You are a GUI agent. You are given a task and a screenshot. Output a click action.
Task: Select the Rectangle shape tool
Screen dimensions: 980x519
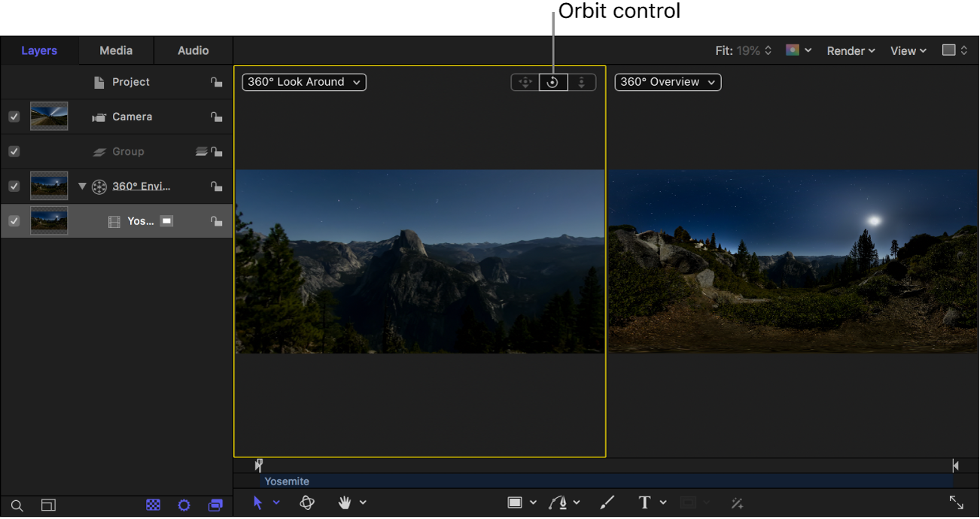click(x=516, y=502)
